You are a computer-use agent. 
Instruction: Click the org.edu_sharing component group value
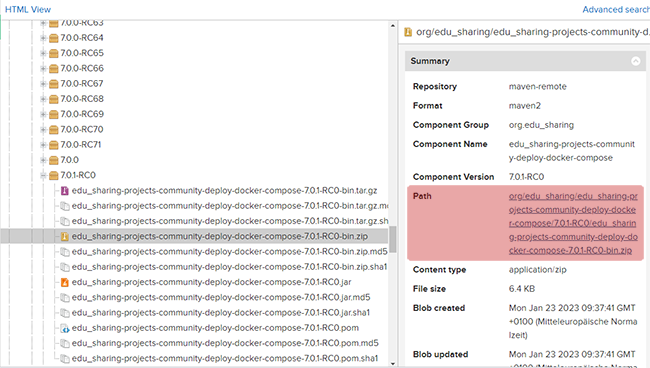click(541, 125)
